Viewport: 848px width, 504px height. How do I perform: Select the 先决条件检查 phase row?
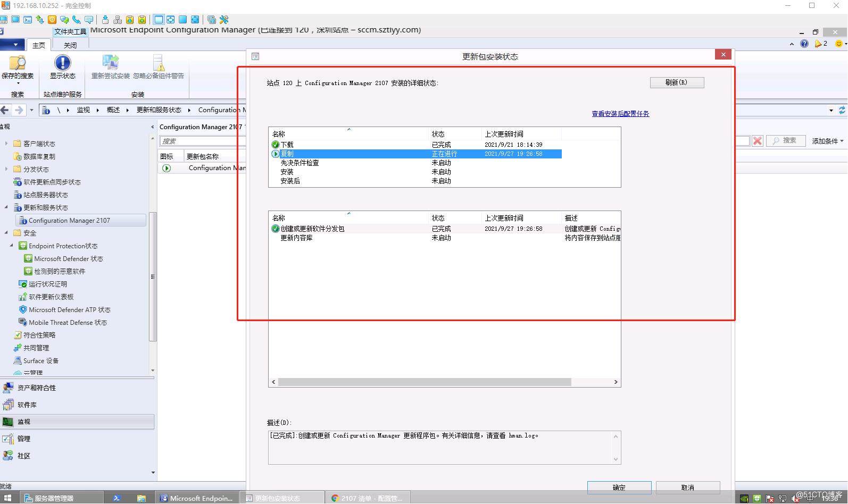click(x=415, y=163)
